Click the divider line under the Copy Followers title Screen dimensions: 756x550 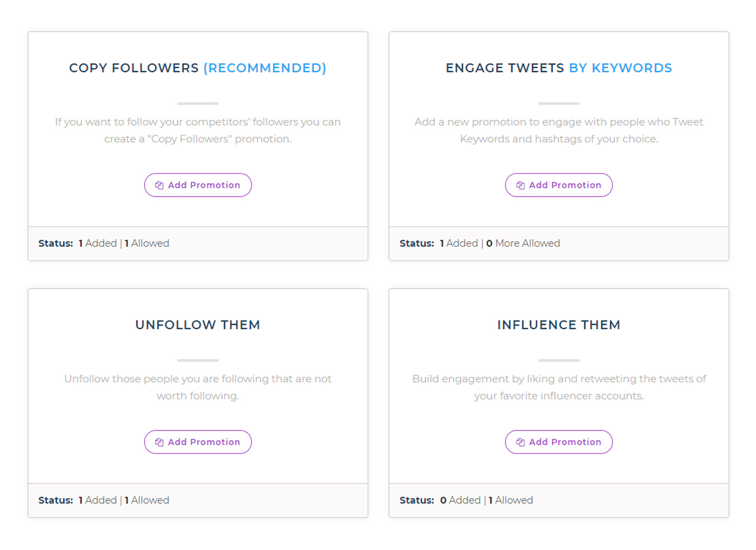198,103
